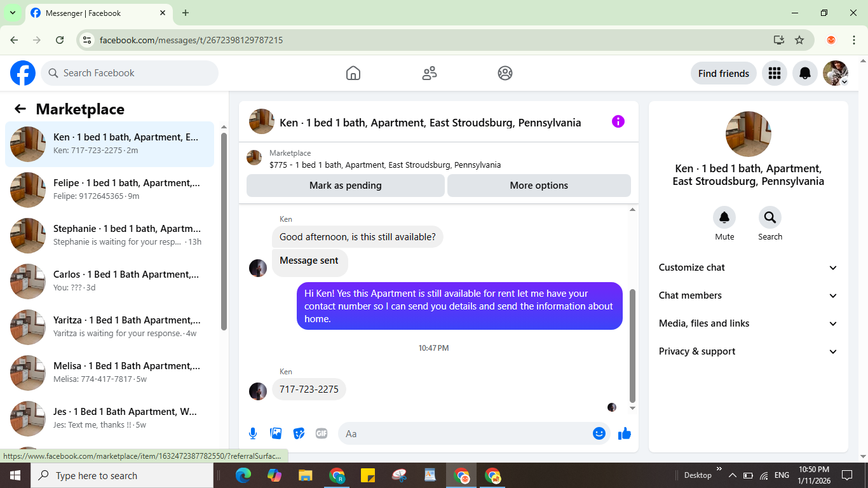Image resolution: width=868 pixels, height=488 pixels.
Task: Click the conversation list scrollbar
Action: click(224, 231)
